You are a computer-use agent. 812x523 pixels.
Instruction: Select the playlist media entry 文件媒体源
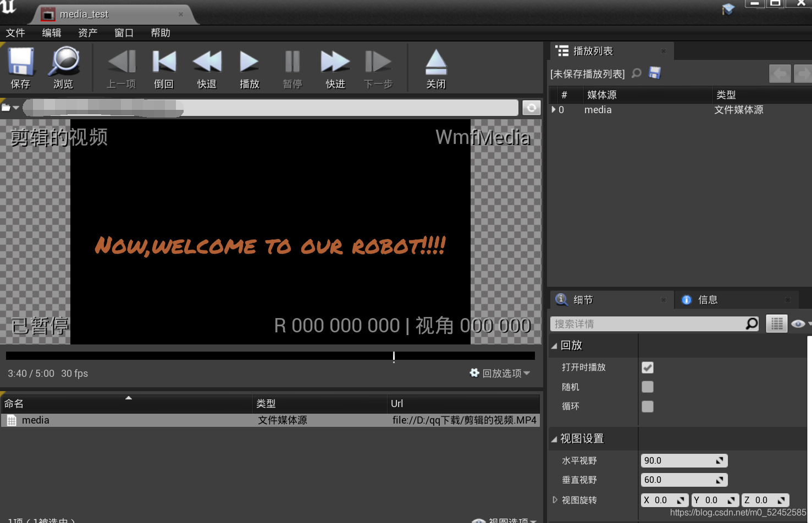[x=681, y=110]
